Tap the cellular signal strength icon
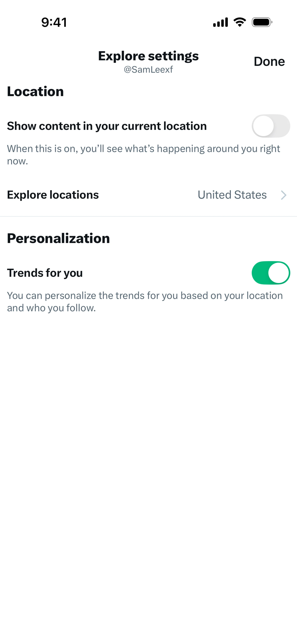The width and height of the screenshot is (297, 644). point(220,22)
